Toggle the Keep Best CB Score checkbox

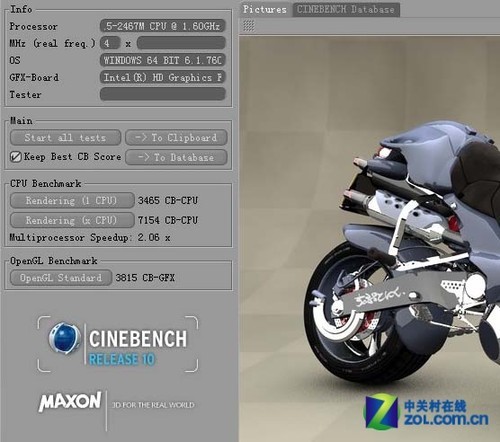click(x=16, y=157)
